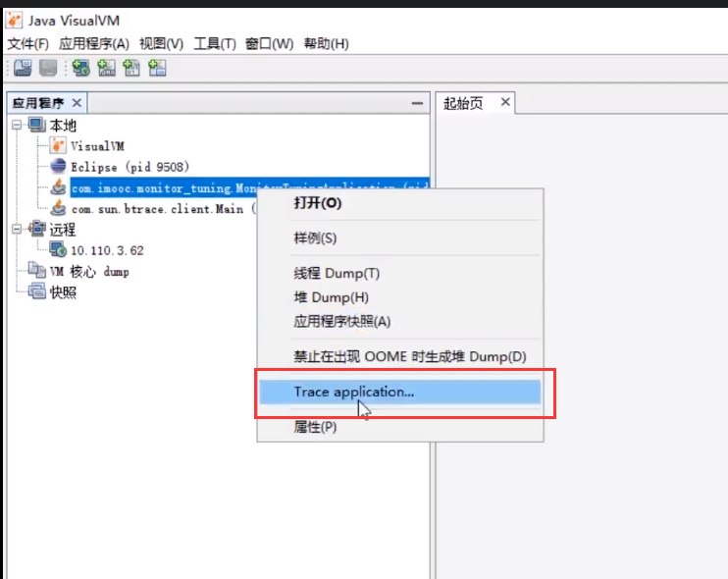Click the 远程 network icon
This screenshot has height=579, width=728.
(37, 229)
